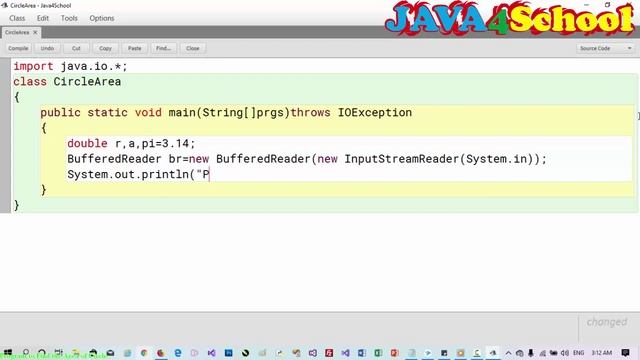
Task: Open Cortana from the taskbar
Action: (42, 352)
